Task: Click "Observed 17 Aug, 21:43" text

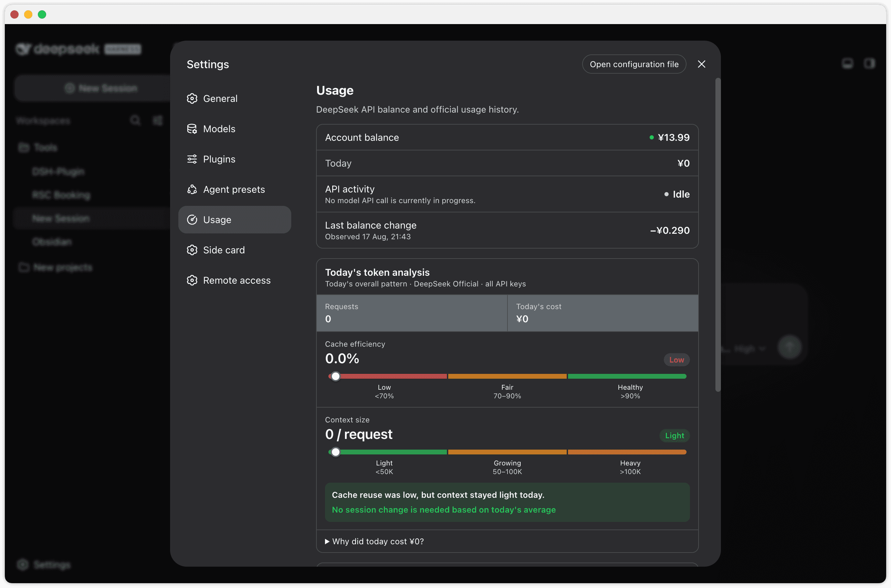Action: (x=367, y=237)
